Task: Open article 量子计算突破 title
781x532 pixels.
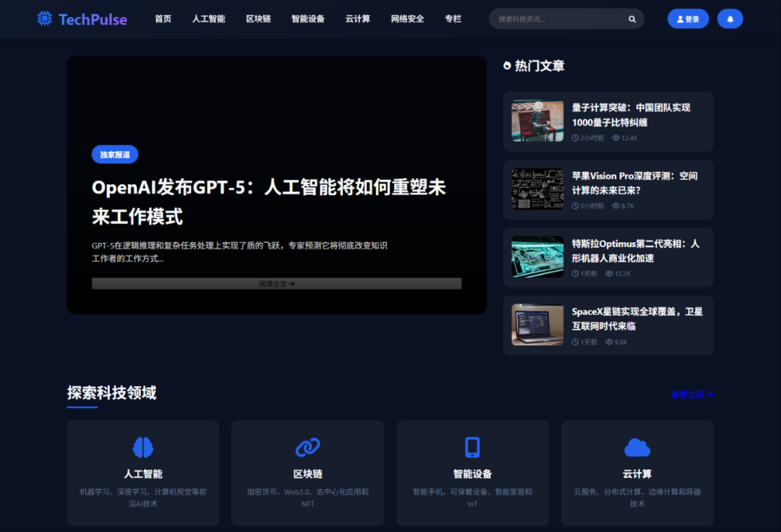Action: pyautogui.click(x=631, y=115)
